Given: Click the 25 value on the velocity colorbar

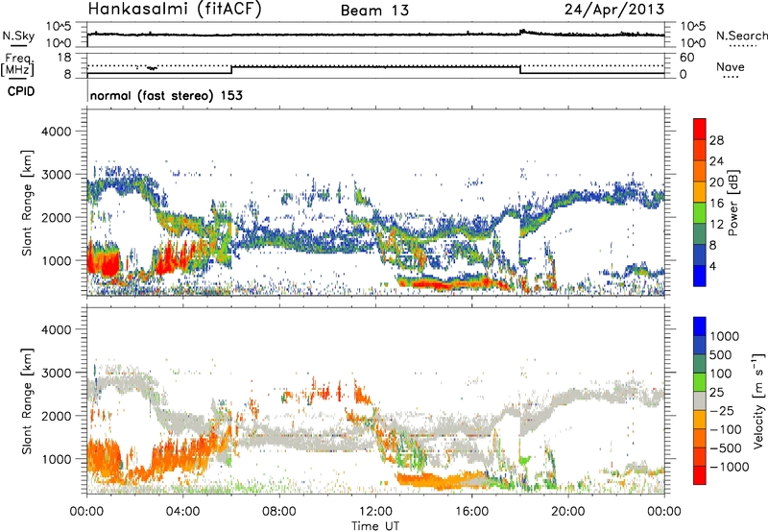Looking at the screenshot, I should [x=717, y=392].
